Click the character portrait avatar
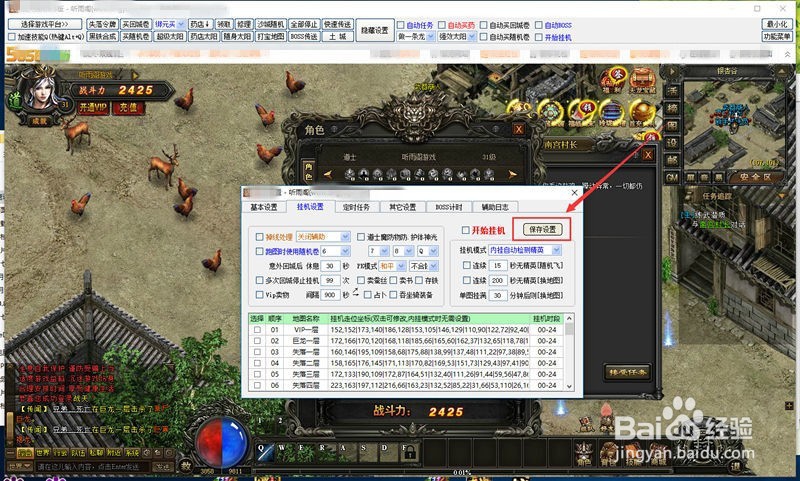 pyautogui.click(x=41, y=93)
